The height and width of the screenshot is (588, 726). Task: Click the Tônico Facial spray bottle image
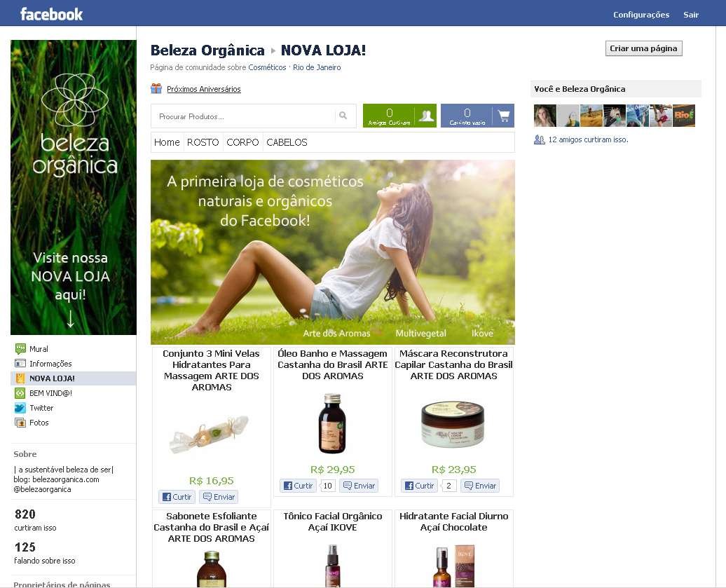pyautogui.click(x=332, y=566)
